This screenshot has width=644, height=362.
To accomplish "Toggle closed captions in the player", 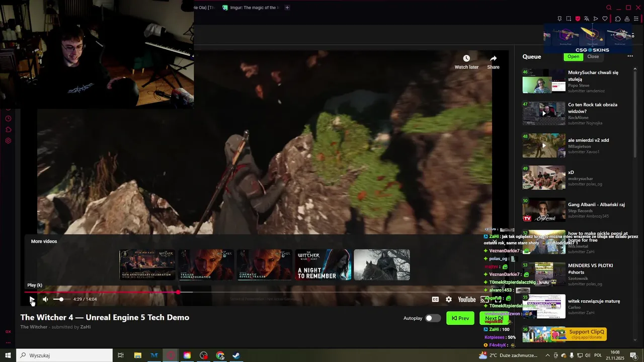I will coord(435,300).
